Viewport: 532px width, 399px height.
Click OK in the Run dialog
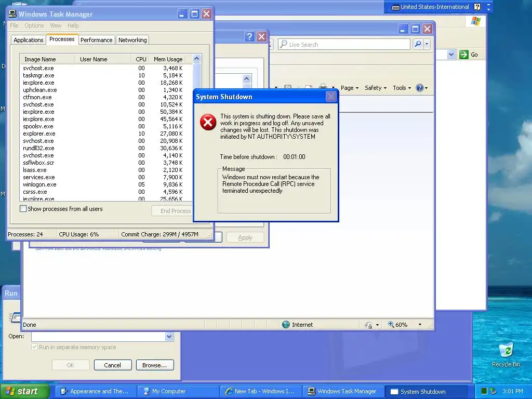[x=70, y=365]
